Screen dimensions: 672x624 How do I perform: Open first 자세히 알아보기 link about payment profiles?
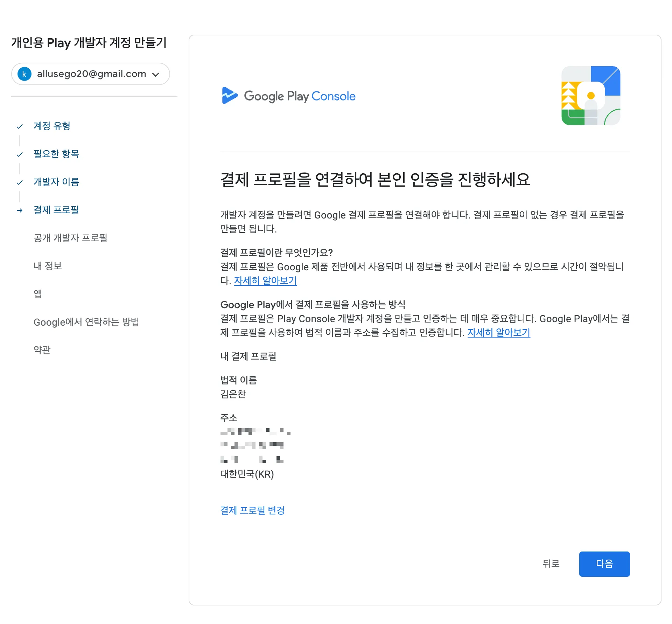265,281
